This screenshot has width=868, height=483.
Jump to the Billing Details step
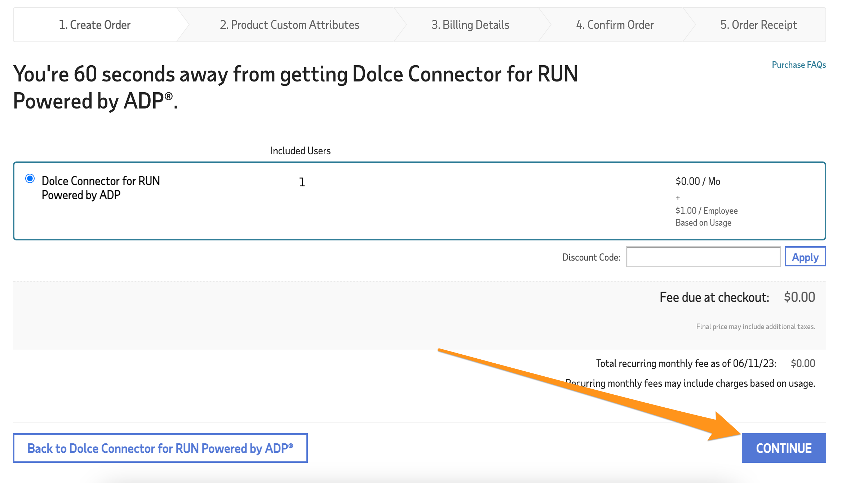[x=470, y=25]
